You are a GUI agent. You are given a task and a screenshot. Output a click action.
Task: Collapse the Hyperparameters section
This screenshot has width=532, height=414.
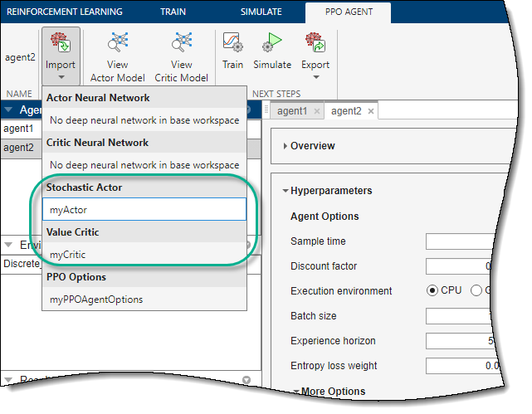coord(286,191)
